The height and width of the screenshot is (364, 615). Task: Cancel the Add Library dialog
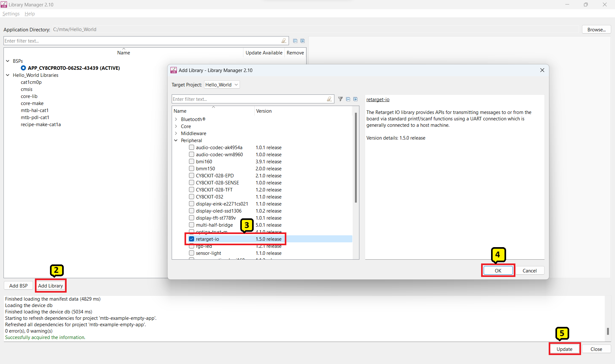529,271
